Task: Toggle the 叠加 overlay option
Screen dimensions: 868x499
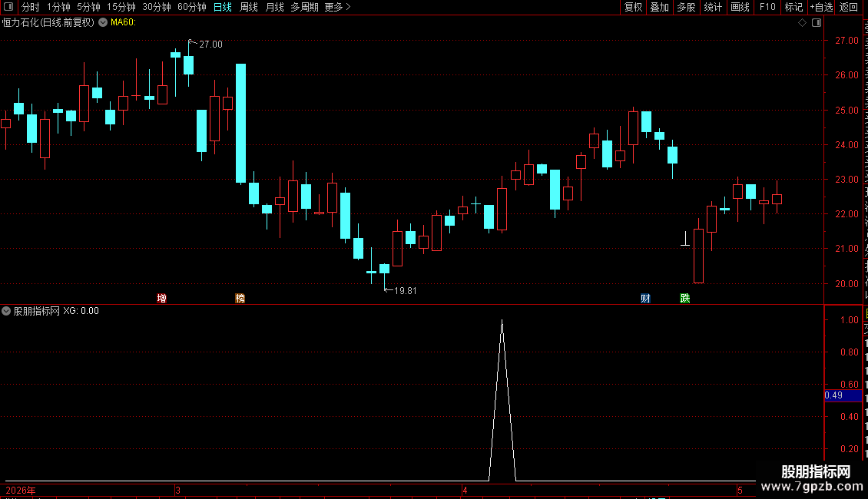Action: pos(659,7)
